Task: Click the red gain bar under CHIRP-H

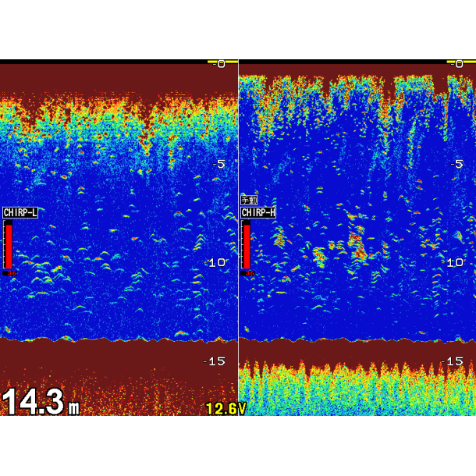Action: click(247, 245)
